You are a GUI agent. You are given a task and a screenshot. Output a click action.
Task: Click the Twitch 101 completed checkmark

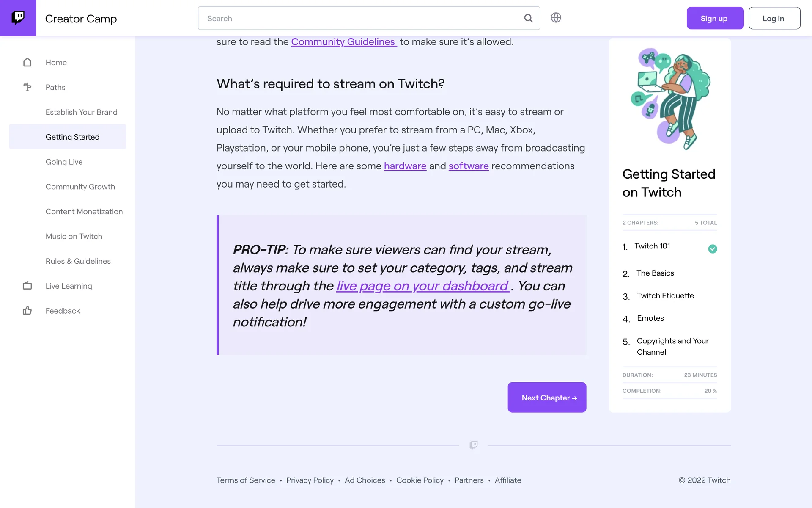pos(713,249)
